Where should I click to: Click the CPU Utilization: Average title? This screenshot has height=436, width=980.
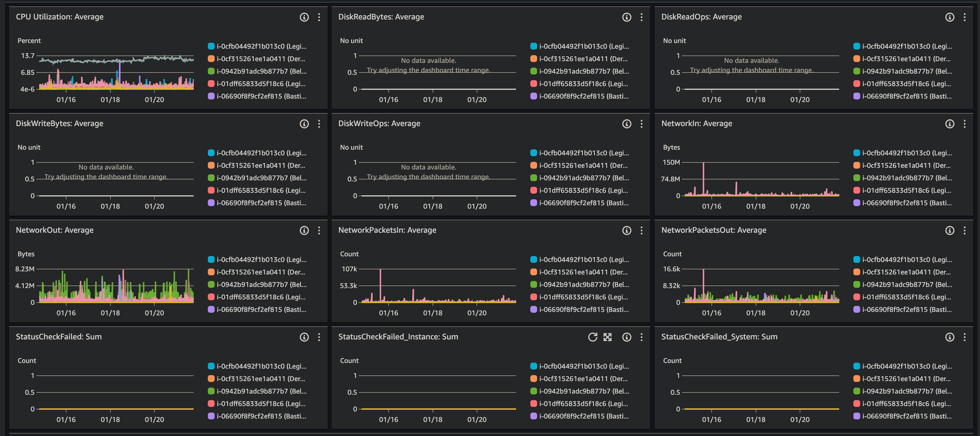tap(60, 17)
